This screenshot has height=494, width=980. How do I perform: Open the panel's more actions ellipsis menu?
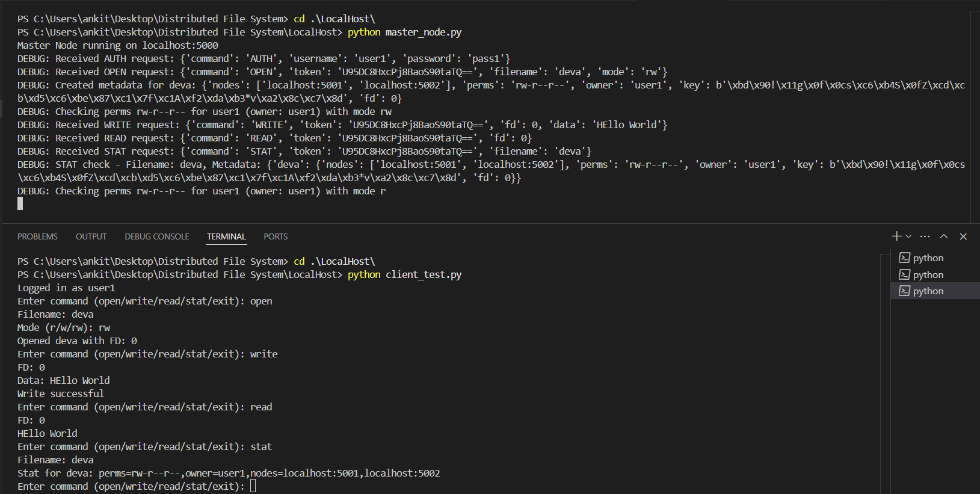[925, 236]
